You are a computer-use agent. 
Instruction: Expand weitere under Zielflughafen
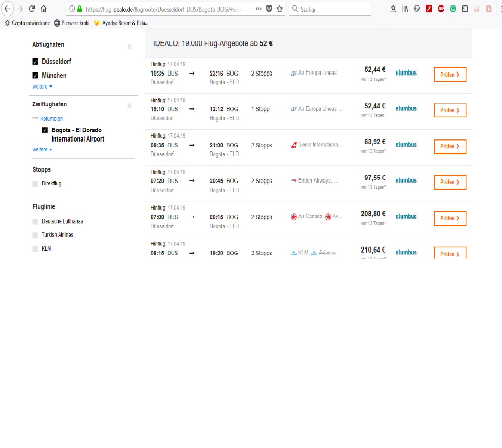[x=42, y=149]
